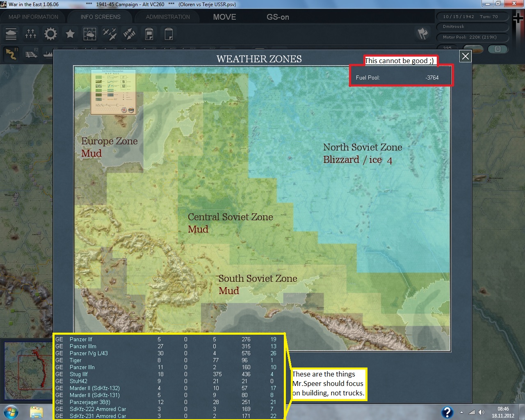
Task: Select the F1 move mode icon
Action: click(x=11, y=54)
